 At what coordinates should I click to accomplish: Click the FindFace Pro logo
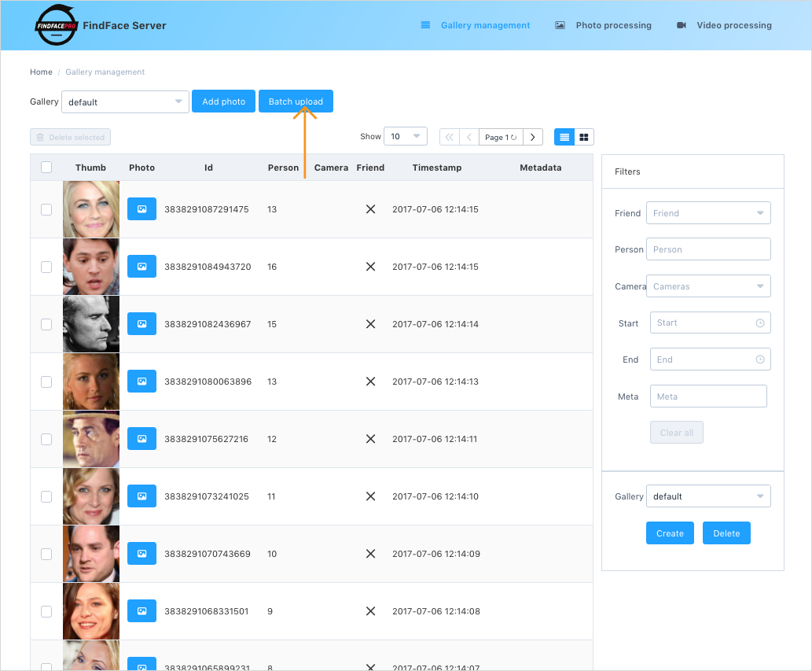coord(56,25)
